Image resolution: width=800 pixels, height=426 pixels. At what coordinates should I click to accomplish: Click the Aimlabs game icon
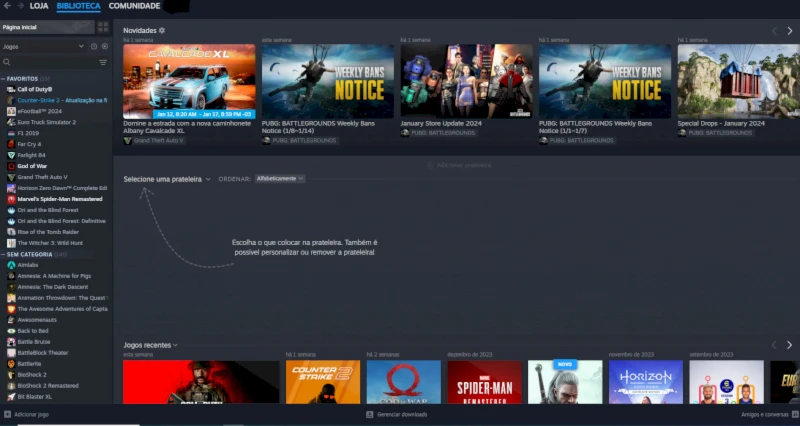11,265
